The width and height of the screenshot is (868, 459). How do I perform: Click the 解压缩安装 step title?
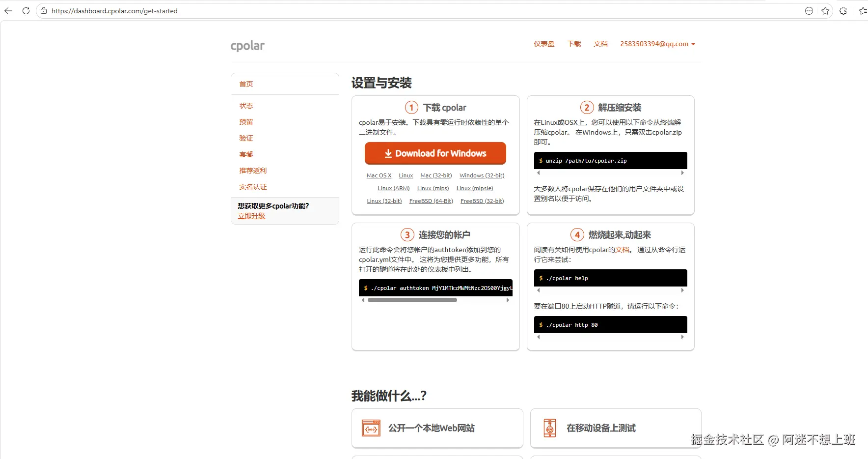[x=620, y=108]
